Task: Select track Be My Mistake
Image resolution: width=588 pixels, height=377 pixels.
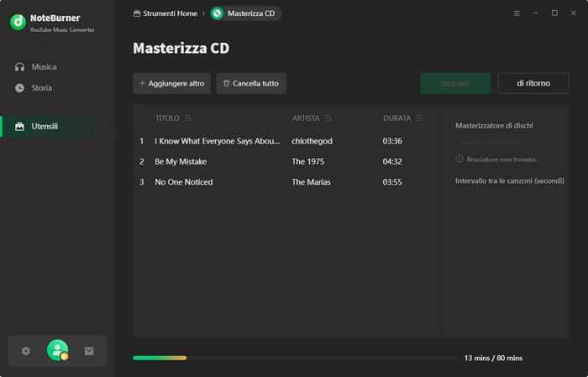Action: pyautogui.click(x=181, y=161)
